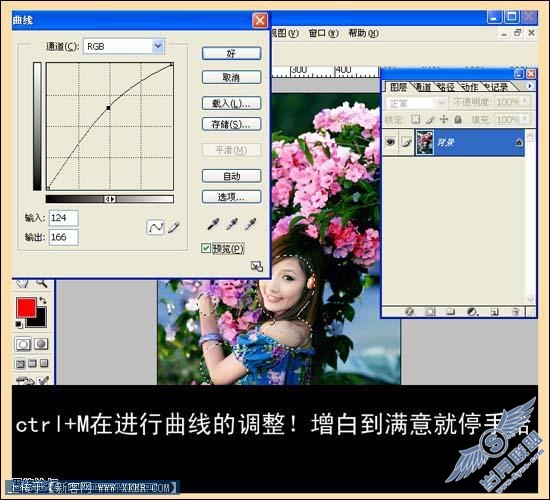Toggle the lock transparent pixels box
550x500 pixels.
[x=416, y=119]
